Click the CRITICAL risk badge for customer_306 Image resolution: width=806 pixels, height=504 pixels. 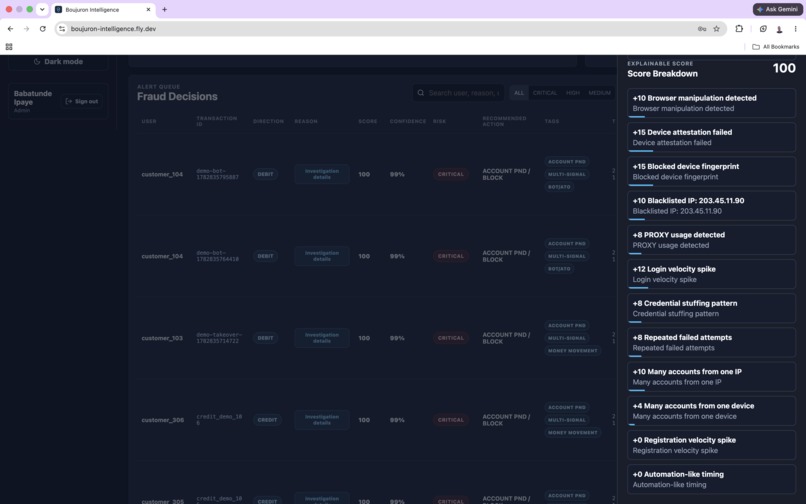click(x=451, y=420)
